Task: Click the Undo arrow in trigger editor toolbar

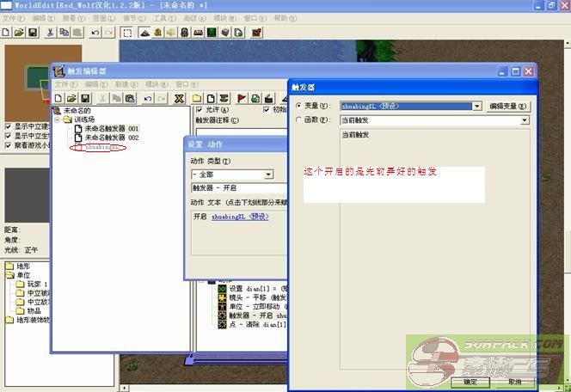Action: point(147,98)
